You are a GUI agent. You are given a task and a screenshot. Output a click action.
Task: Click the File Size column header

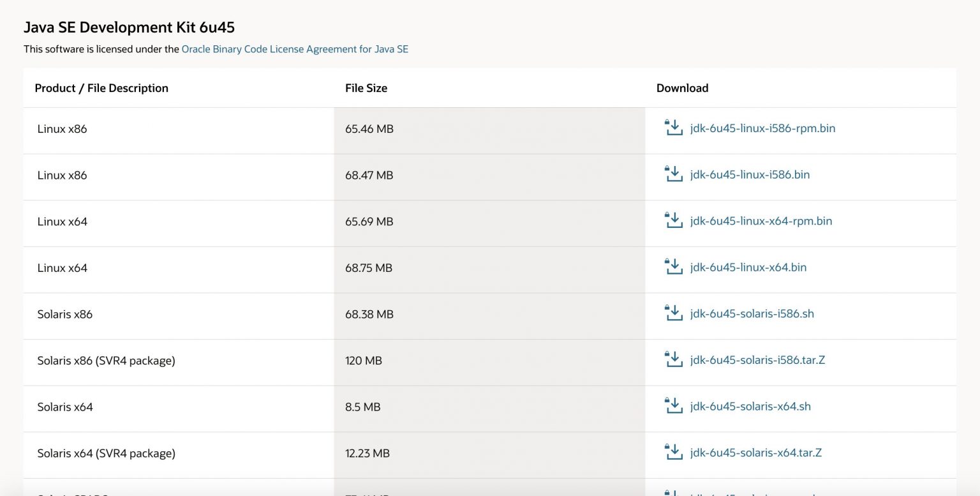366,88
